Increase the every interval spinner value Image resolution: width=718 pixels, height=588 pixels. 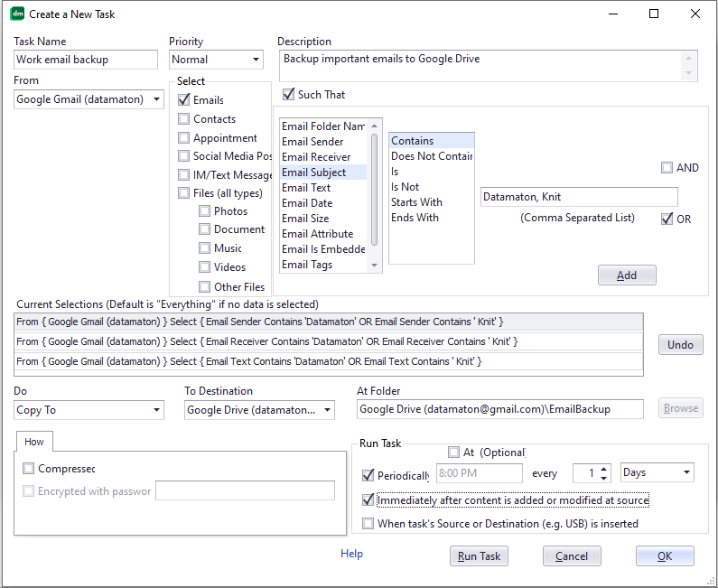point(604,469)
